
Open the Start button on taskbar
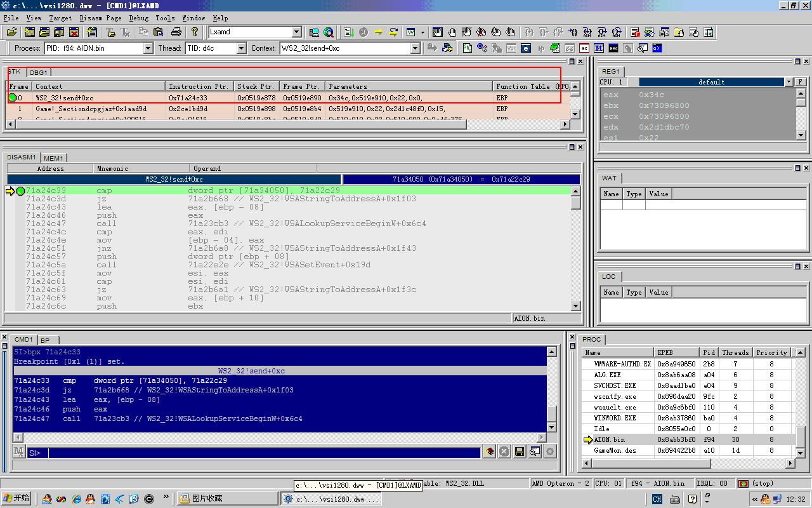[16, 498]
